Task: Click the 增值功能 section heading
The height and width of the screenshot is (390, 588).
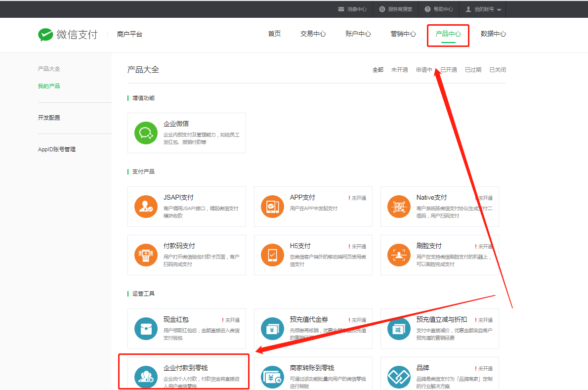Action: tap(143, 98)
